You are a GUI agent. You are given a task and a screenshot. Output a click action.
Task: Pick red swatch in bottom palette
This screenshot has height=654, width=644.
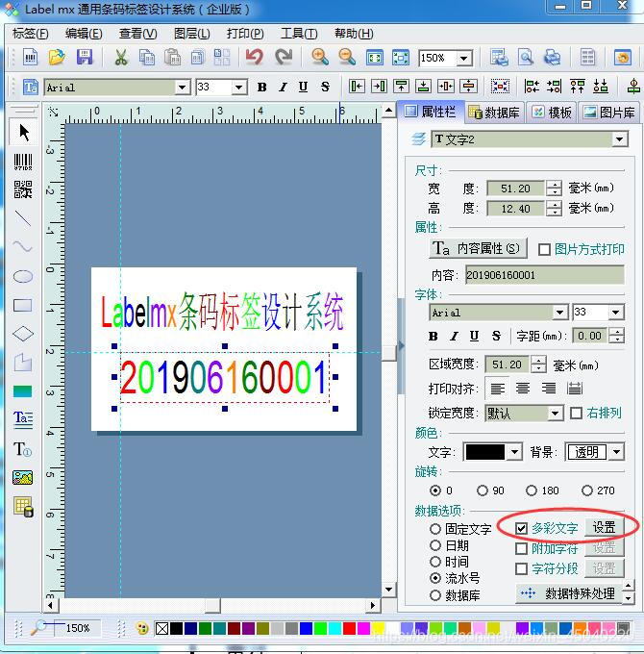coord(349,628)
